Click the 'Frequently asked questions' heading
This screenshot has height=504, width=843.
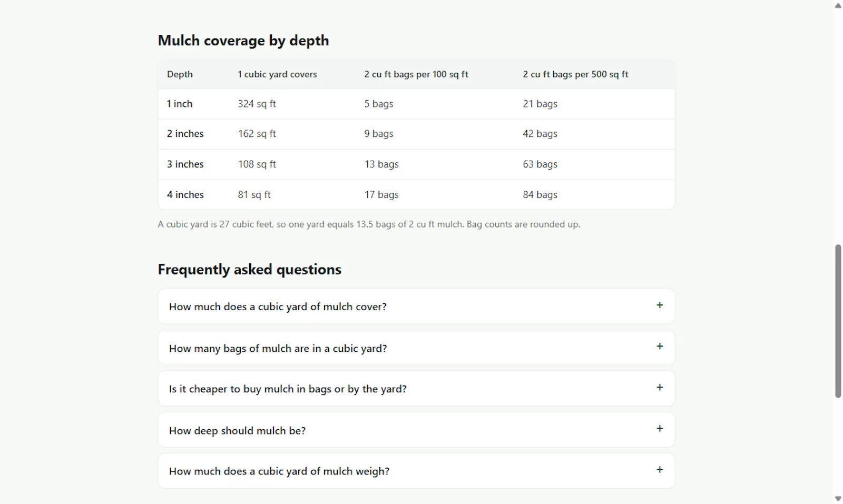[250, 270]
